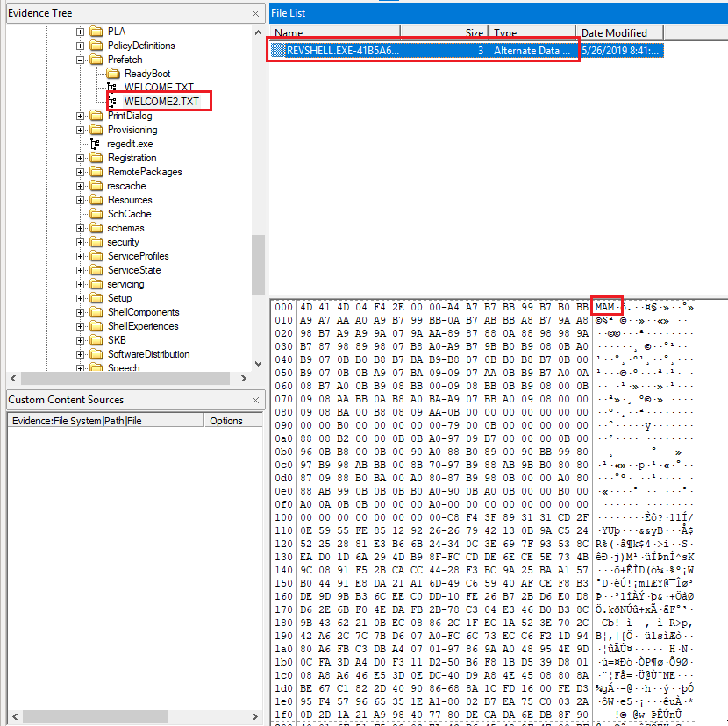
Task: Select the Setup folder label
Action: click(x=120, y=298)
